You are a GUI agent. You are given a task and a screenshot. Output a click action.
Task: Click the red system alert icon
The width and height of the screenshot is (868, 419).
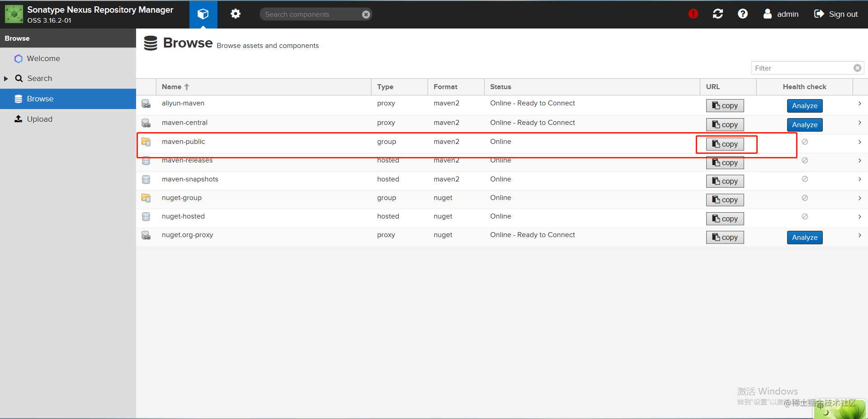[x=693, y=14]
